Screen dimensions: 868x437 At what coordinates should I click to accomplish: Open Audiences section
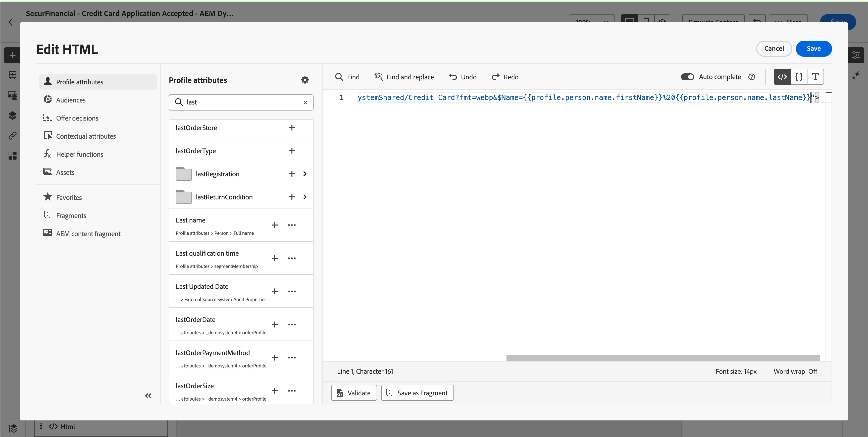click(x=98, y=100)
